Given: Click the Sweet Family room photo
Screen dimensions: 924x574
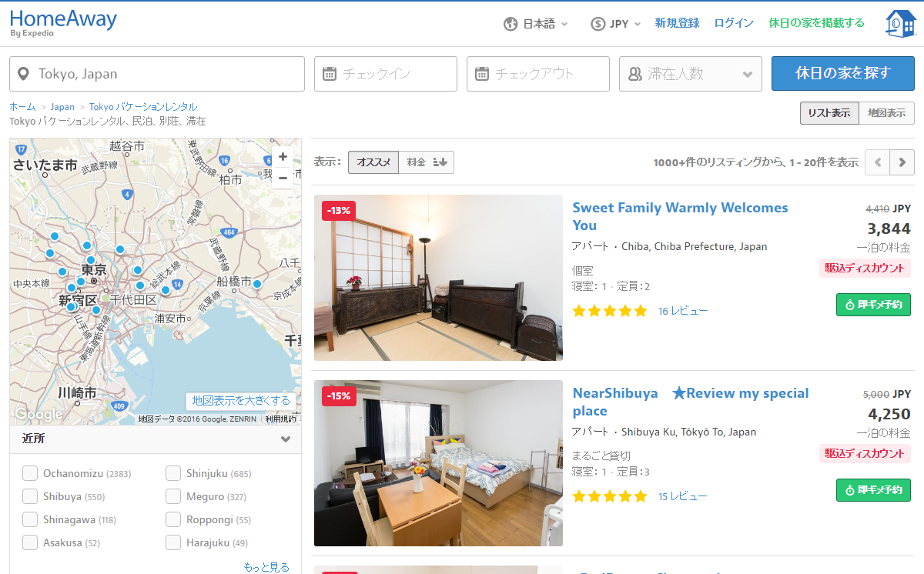Looking at the screenshot, I should coord(438,278).
